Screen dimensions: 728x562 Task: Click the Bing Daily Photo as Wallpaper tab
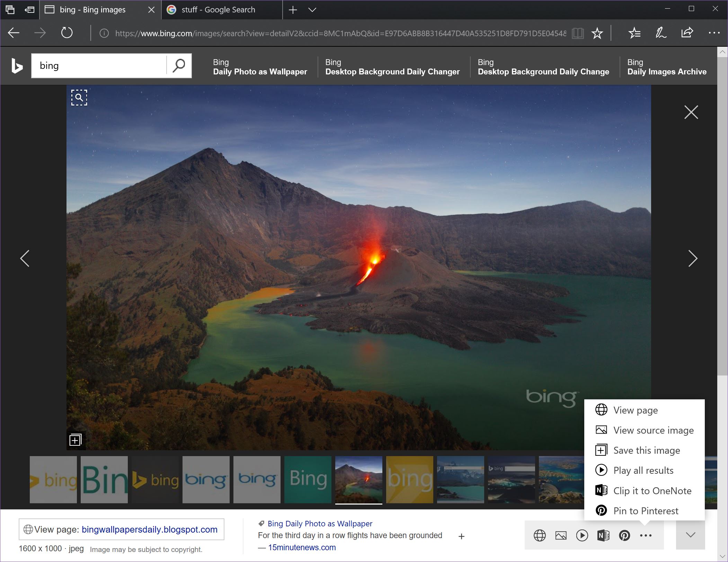click(x=260, y=66)
